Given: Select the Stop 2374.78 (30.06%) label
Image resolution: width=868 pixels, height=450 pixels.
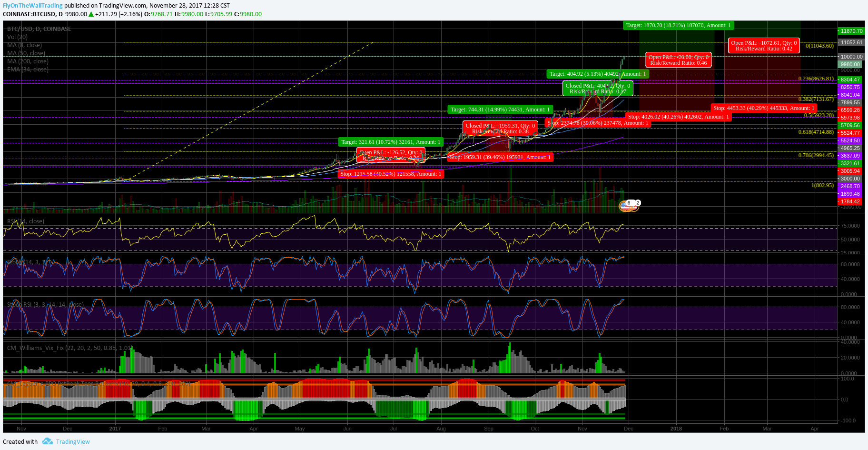Looking at the screenshot, I should pos(598,123).
